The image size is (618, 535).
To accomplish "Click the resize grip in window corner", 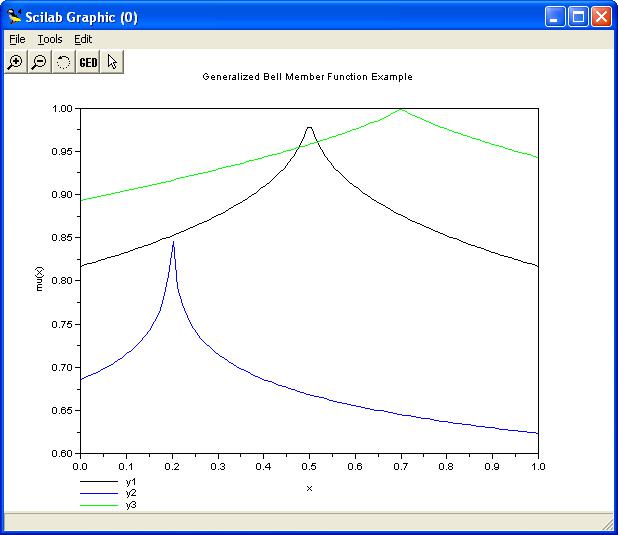I will coord(607,524).
